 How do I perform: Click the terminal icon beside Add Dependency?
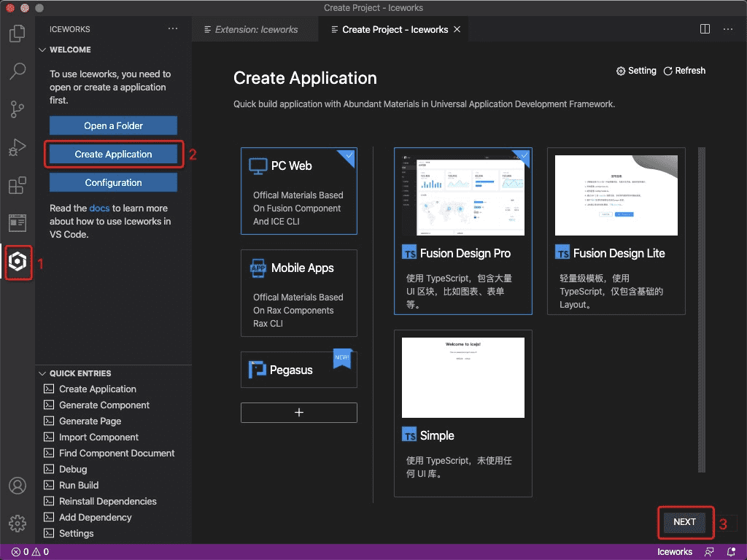[49, 517]
